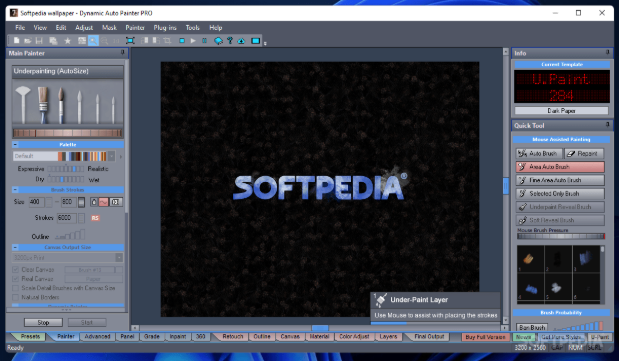619x361 pixels.
Task: Click the cyan rectangle toolbar icon
Action: (255, 40)
